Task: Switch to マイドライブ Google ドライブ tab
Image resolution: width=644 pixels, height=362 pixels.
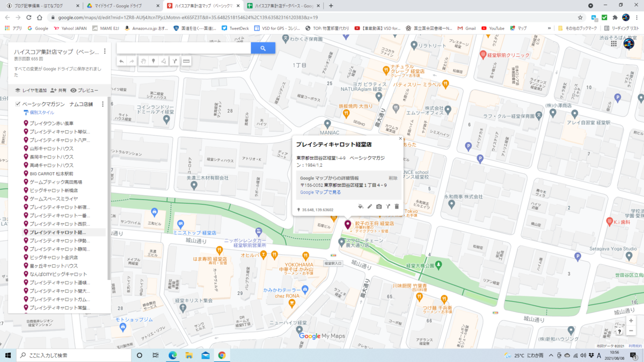Action: (122, 5)
